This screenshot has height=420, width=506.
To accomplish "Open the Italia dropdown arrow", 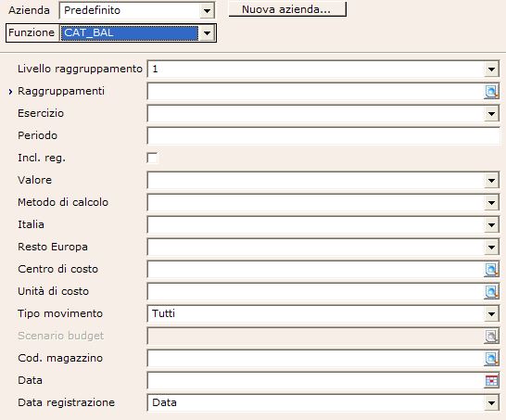I will click(x=491, y=225).
